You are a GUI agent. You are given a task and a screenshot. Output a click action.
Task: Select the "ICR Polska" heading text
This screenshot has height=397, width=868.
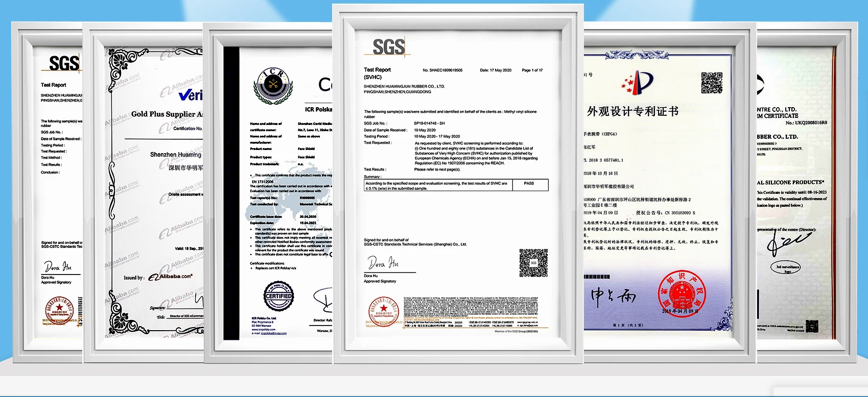(318, 109)
